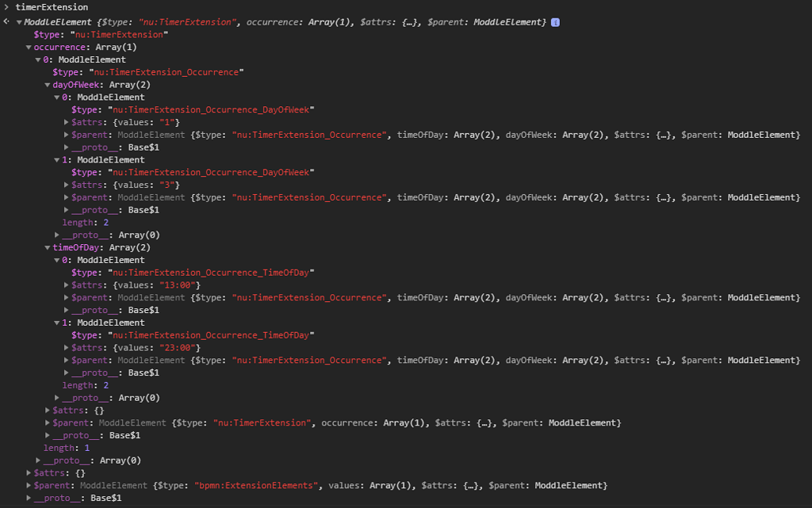Viewport: 812px width, 508px height.
Task: Collapse the dayOfWeek Array(2) node
Action: point(47,84)
